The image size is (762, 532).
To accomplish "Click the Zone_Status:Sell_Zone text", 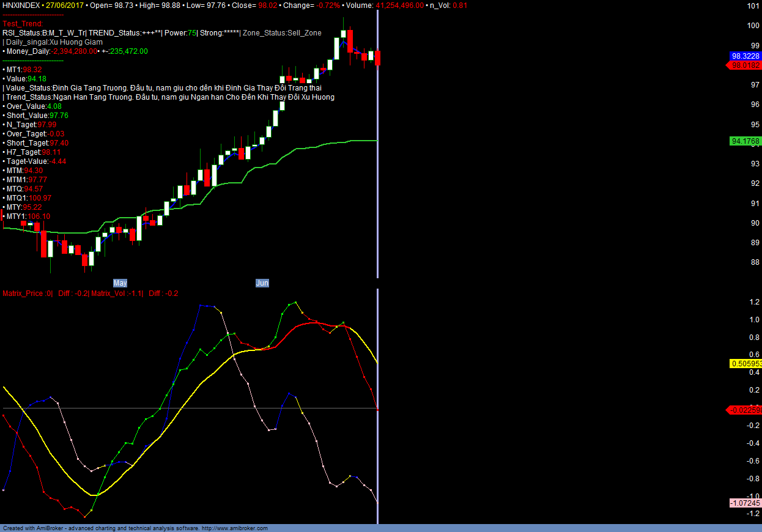I will 282,33.
